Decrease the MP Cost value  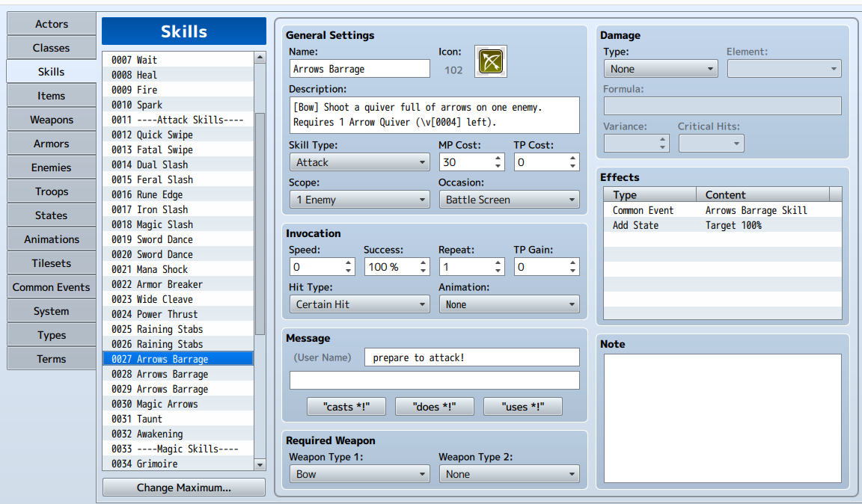(x=498, y=166)
